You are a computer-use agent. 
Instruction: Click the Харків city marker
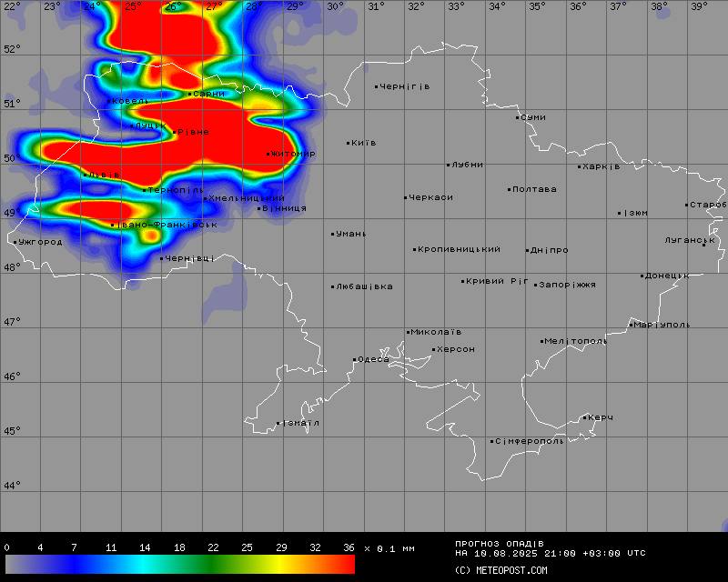coord(579,166)
